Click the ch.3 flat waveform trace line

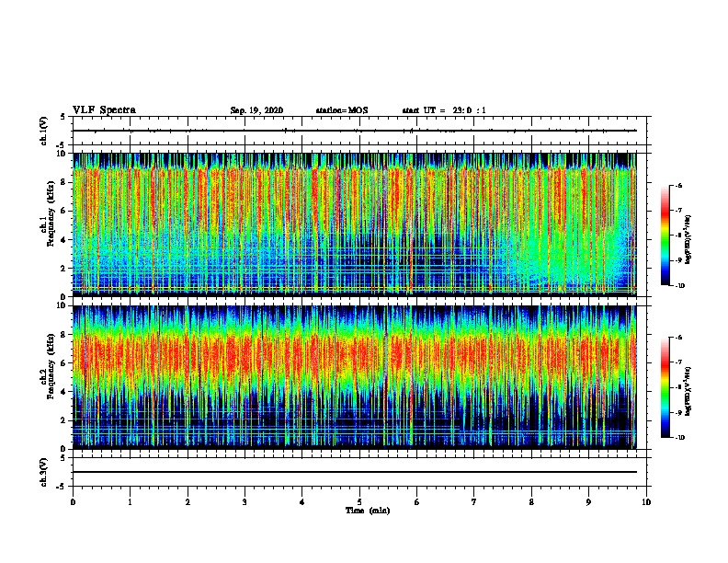[x=355, y=472]
